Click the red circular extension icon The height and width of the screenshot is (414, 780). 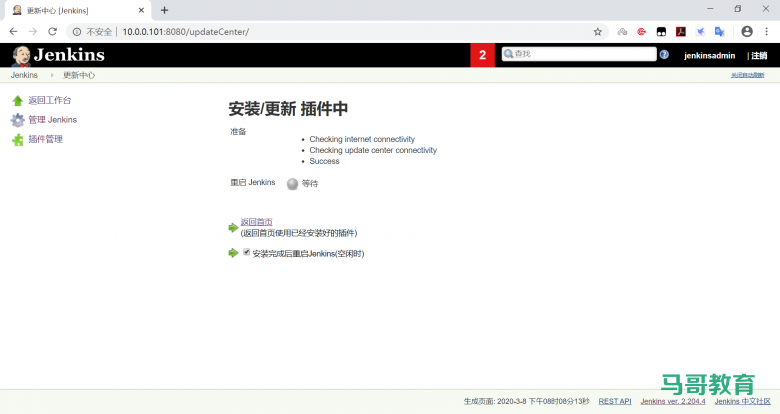coord(642,32)
